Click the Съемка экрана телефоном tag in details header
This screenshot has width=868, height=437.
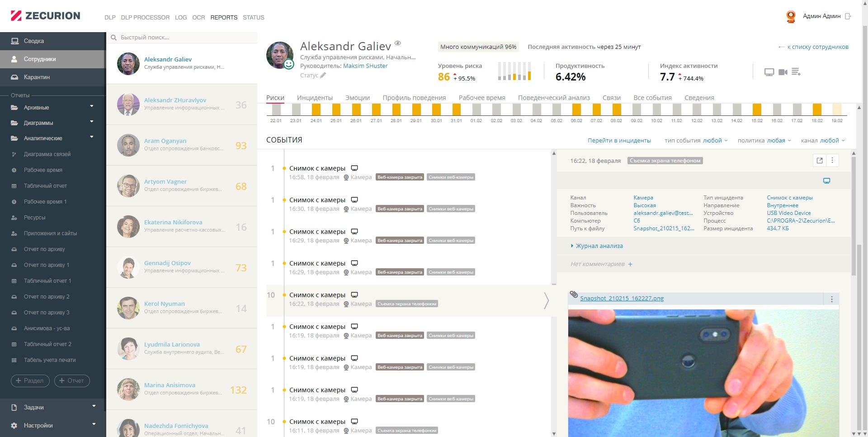(x=665, y=161)
